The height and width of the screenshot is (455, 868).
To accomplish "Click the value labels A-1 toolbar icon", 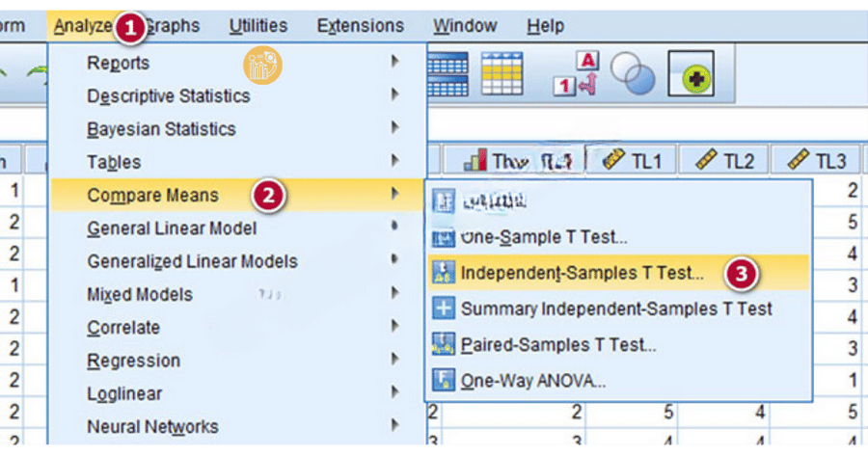I will click(577, 73).
